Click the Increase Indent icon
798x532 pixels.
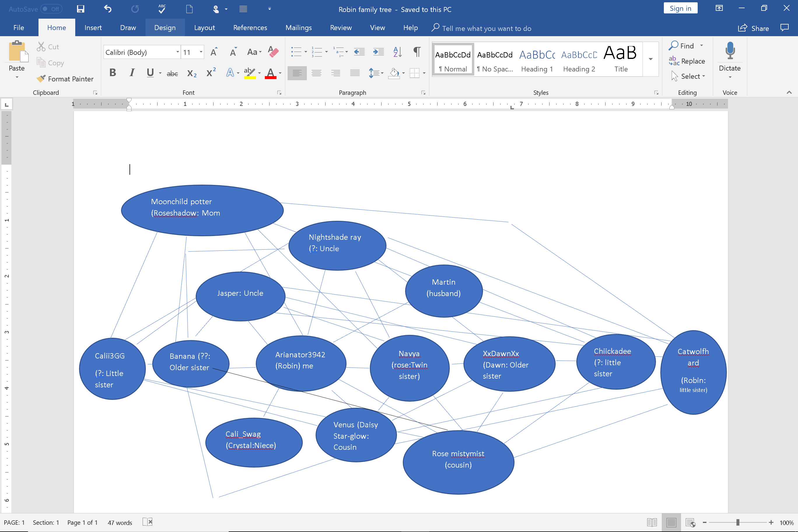pos(378,52)
